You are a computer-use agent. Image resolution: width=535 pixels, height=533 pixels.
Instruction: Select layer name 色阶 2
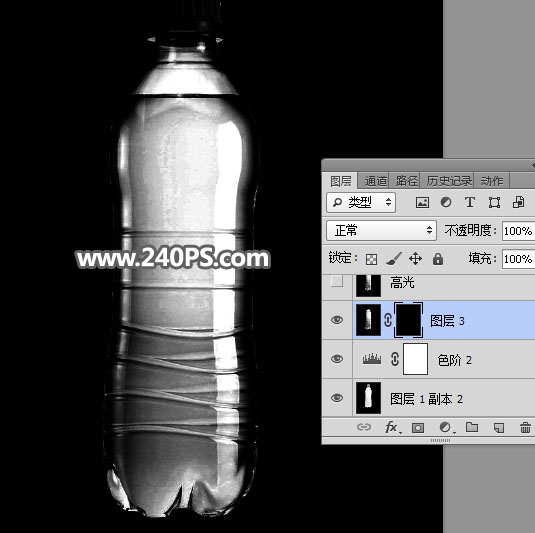point(454,360)
